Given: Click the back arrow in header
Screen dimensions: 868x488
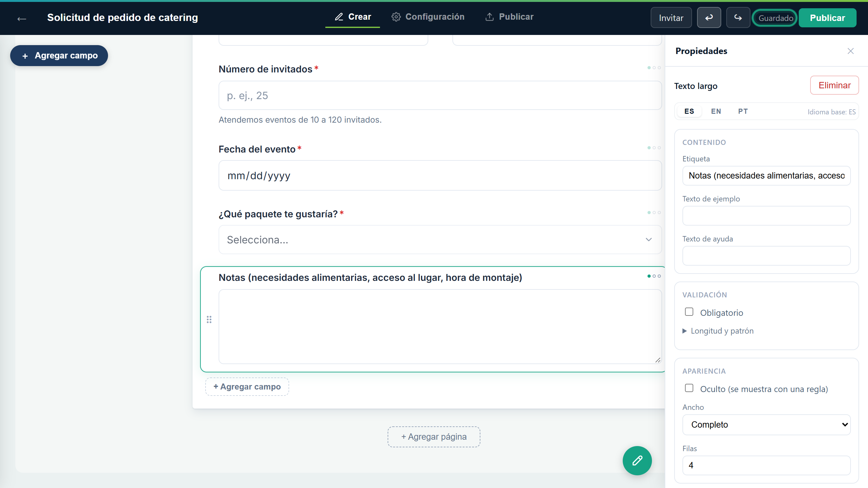Looking at the screenshot, I should 22,18.
